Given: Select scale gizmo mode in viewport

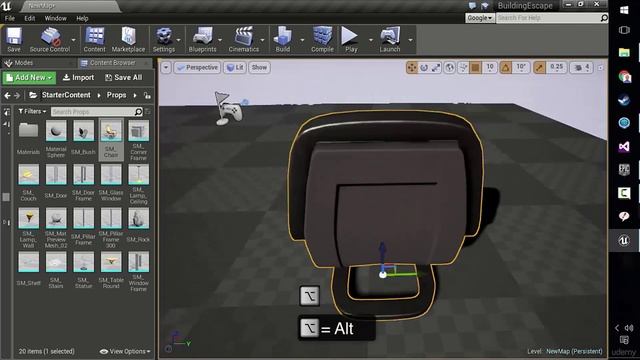Looking at the screenshot, I should coord(436,68).
